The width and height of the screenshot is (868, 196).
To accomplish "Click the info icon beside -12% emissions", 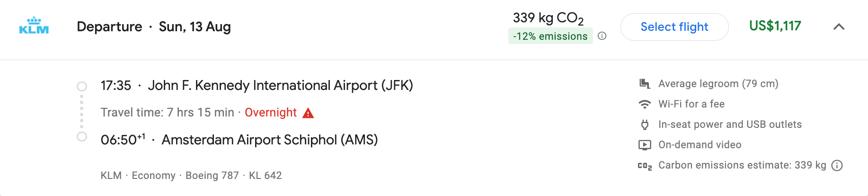I will pos(602,36).
